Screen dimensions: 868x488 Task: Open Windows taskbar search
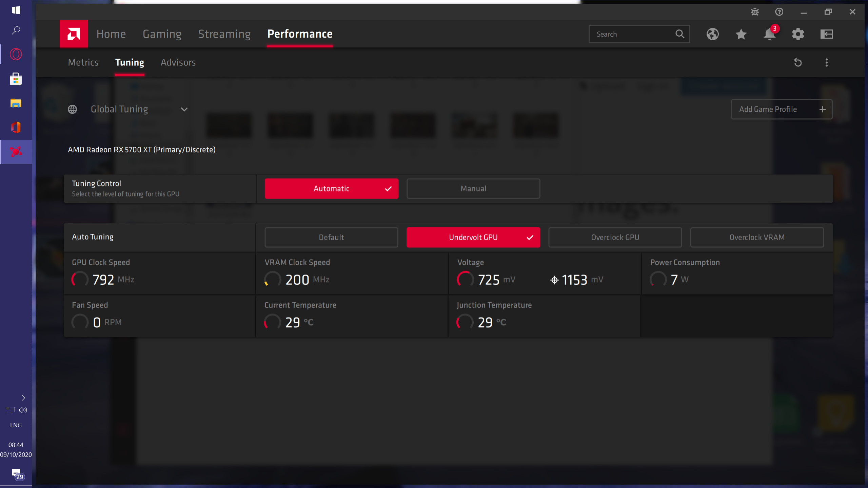16,30
